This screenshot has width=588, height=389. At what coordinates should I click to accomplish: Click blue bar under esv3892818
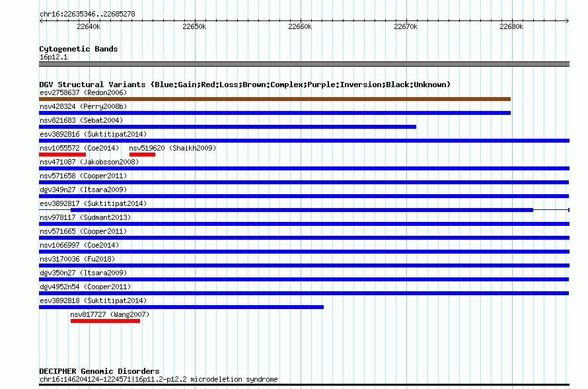tap(181, 307)
